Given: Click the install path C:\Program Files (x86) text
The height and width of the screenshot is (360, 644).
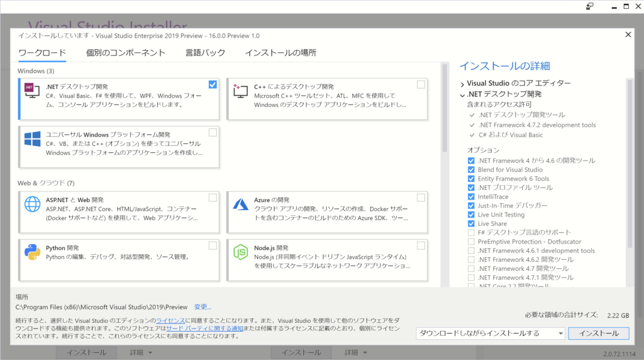Looking at the screenshot, I should tap(101, 307).
